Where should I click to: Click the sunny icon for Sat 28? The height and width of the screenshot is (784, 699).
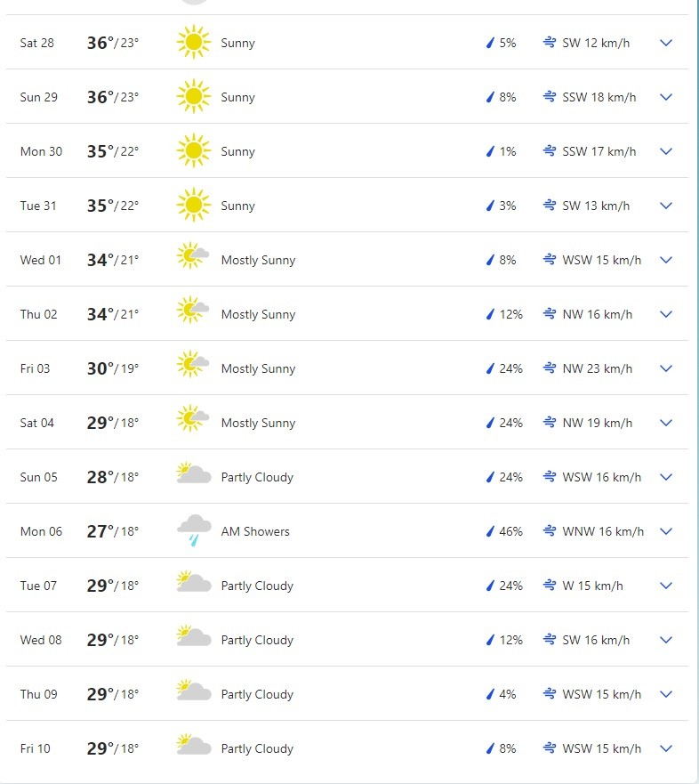[x=193, y=43]
